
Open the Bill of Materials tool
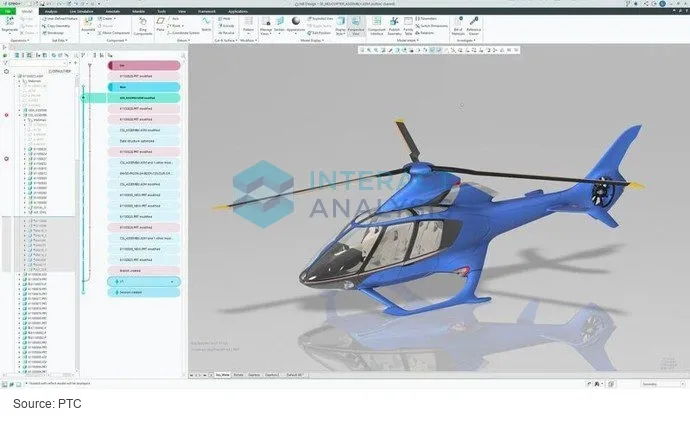pos(458,26)
